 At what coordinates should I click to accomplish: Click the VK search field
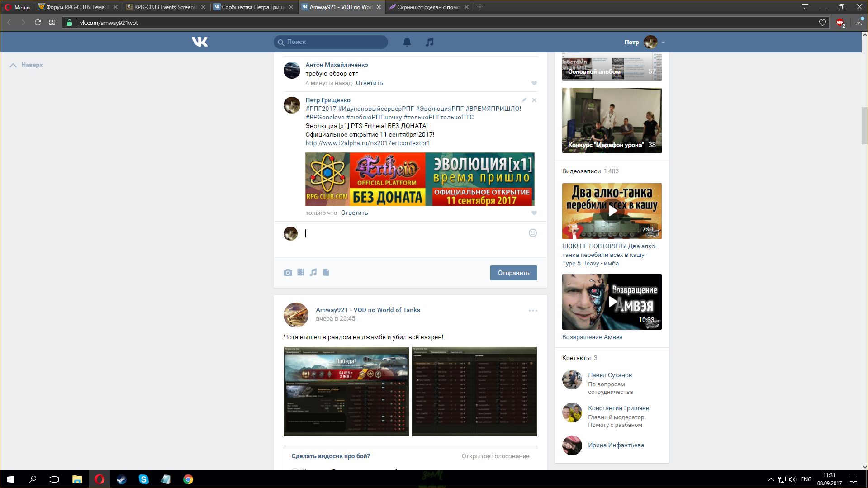[331, 42]
